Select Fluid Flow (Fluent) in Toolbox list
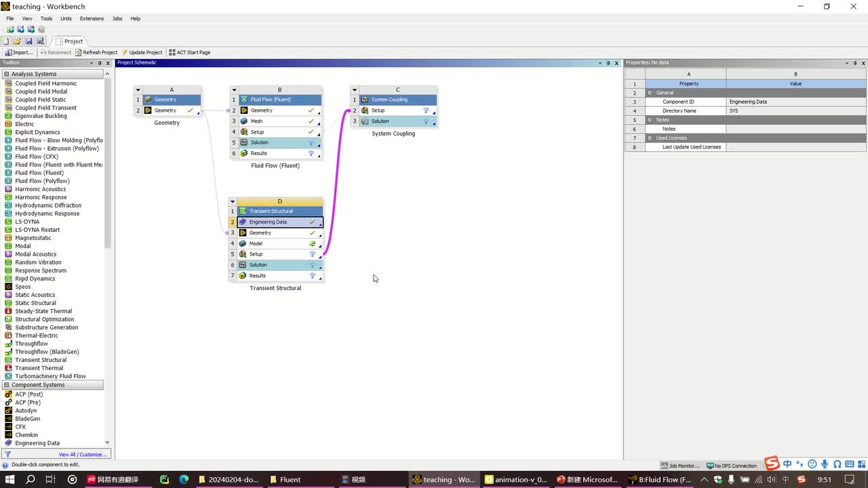The height and width of the screenshot is (488, 868). coord(39,173)
